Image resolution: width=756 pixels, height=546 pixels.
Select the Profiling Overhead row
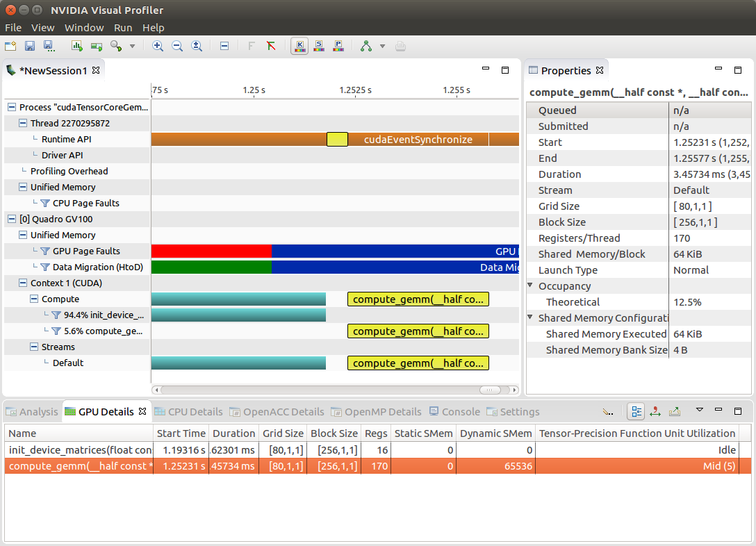77,171
